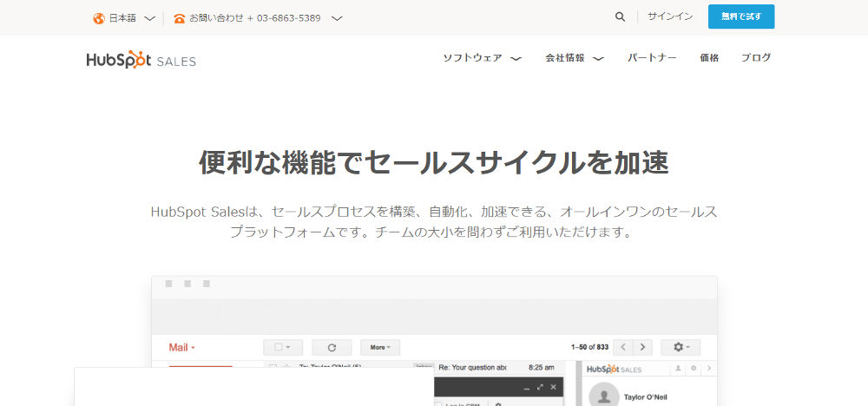This screenshot has height=406, width=868.
Task: Click the globe language icon
Action: tap(99, 18)
